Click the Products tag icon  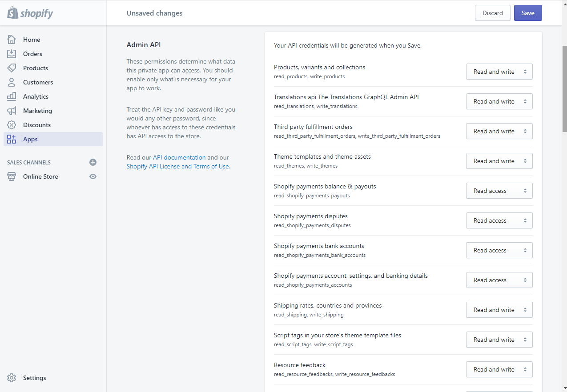[12, 68]
